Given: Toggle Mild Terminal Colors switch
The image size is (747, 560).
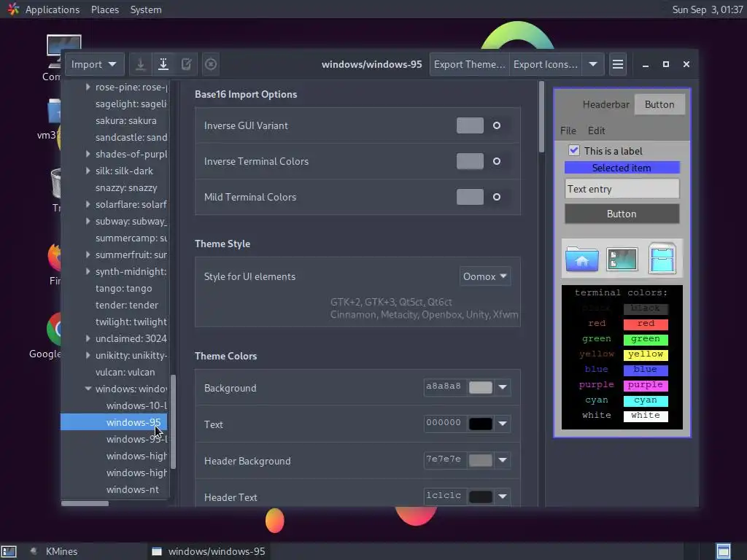Looking at the screenshot, I should pyautogui.click(x=483, y=197).
